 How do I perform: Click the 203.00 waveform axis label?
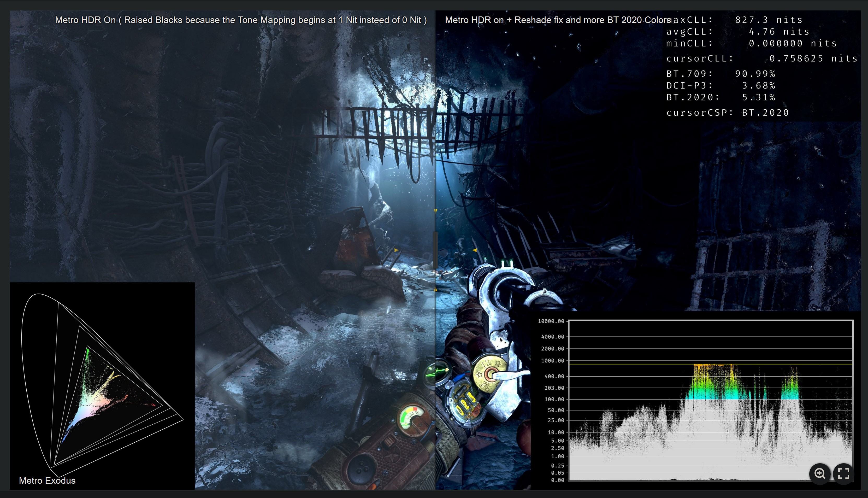pyautogui.click(x=554, y=388)
